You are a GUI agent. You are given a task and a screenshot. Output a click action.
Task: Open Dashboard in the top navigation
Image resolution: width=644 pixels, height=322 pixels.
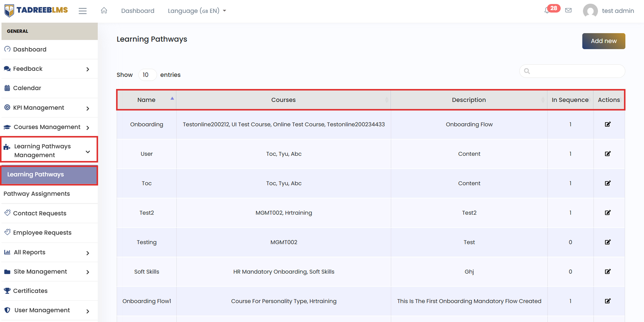click(x=138, y=11)
